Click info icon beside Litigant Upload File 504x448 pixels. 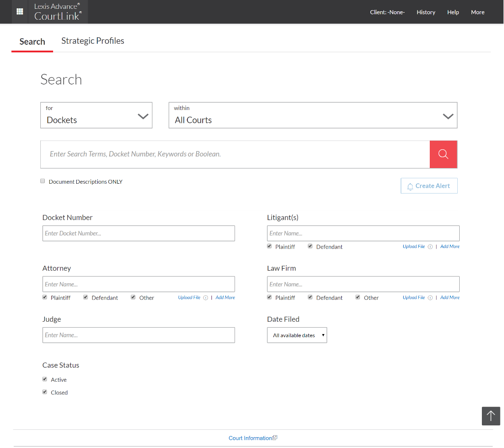[430, 247]
